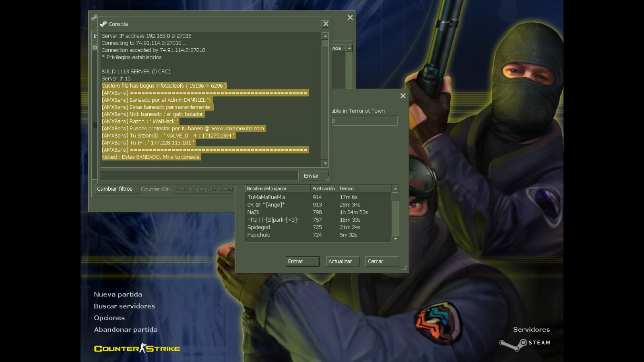Sort players by Nombre del jugador column
The image size is (644, 362).
click(x=278, y=189)
